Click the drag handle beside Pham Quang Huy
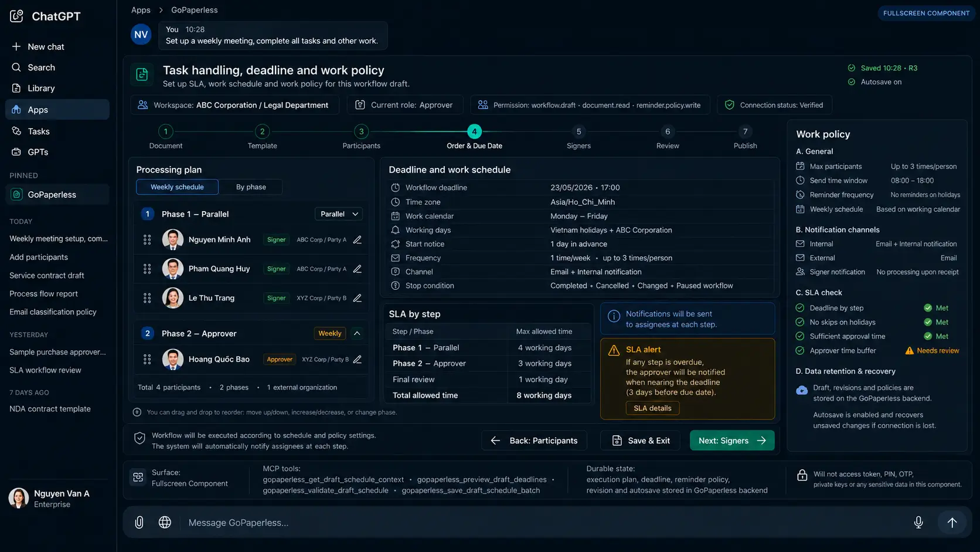 (x=147, y=269)
